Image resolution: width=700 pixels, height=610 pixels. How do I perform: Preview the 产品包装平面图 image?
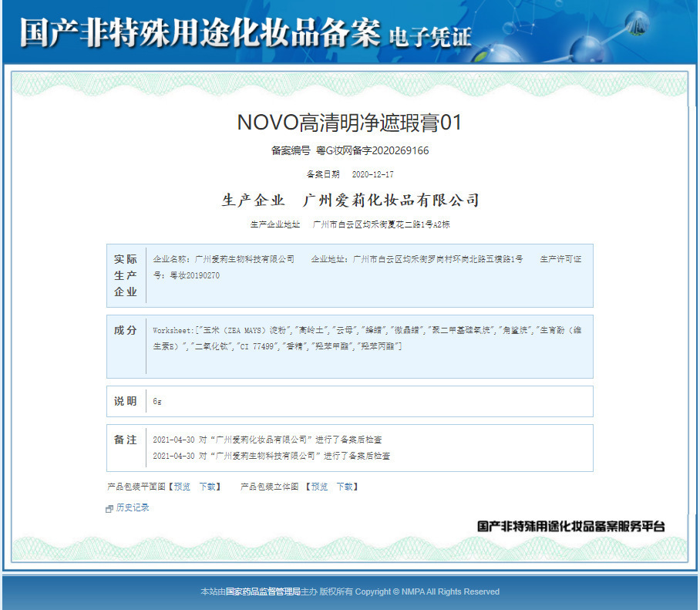click(x=182, y=487)
